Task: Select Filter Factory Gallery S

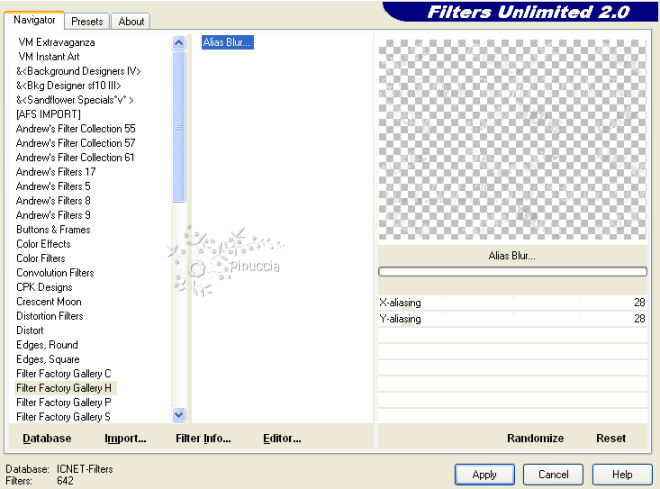Action: point(63,417)
